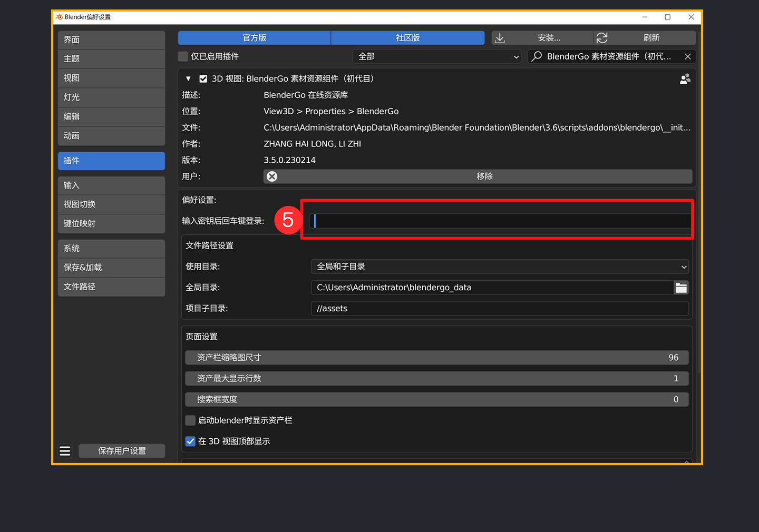
Task: Click the X icon on the 移除 button
Action: [272, 176]
